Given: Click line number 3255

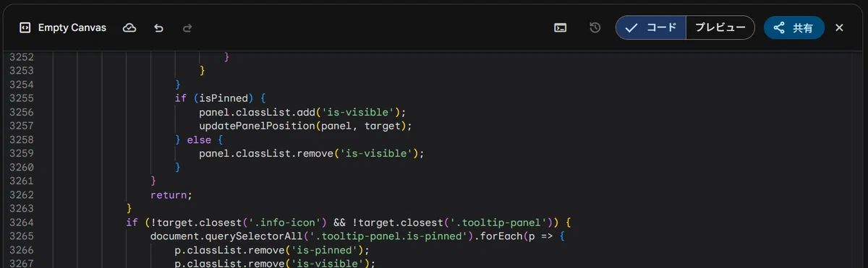Looking at the screenshot, I should click(22, 98).
